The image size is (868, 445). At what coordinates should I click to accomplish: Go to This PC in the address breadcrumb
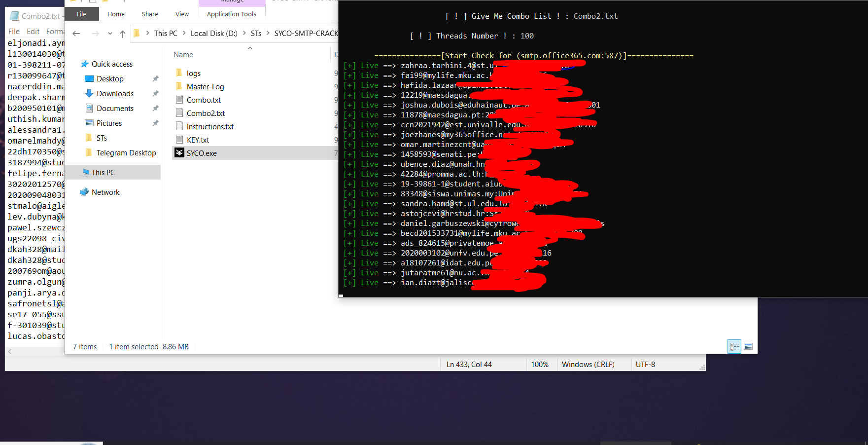pos(166,33)
